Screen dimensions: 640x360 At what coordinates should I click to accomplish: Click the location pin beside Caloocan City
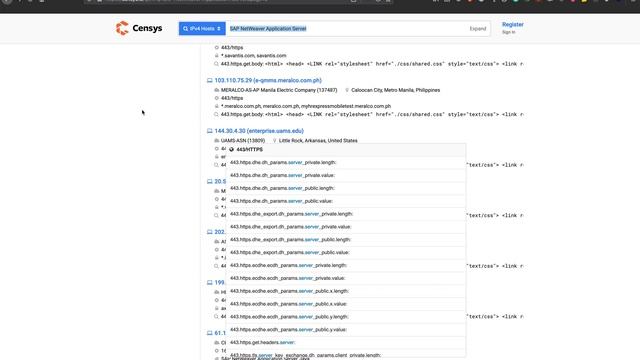coord(347,90)
